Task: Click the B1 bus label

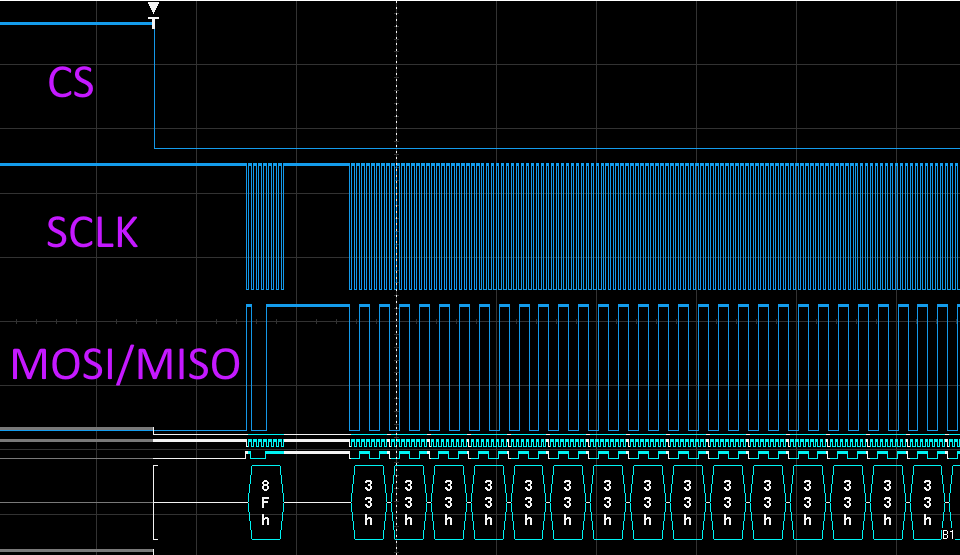Action: click(950, 535)
